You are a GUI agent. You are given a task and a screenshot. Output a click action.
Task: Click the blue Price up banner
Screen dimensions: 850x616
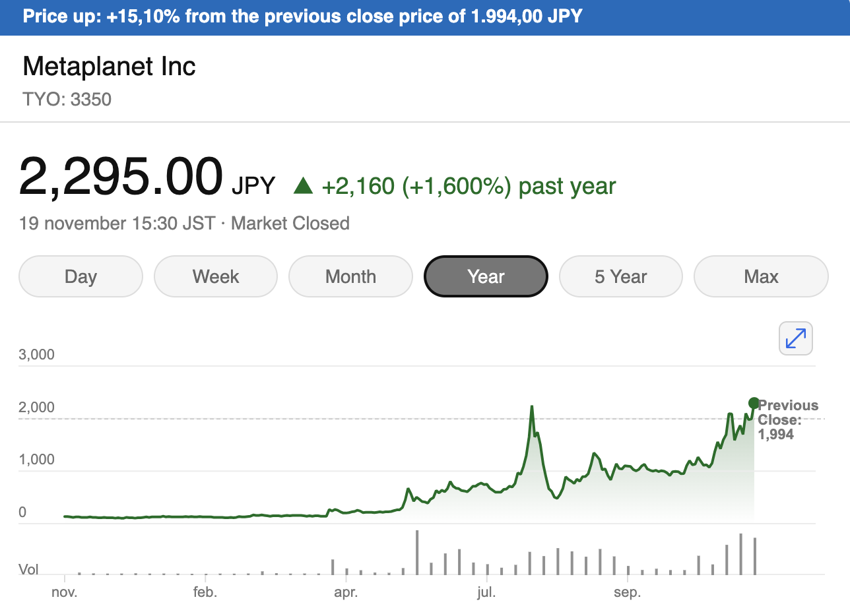coord(425,17)
